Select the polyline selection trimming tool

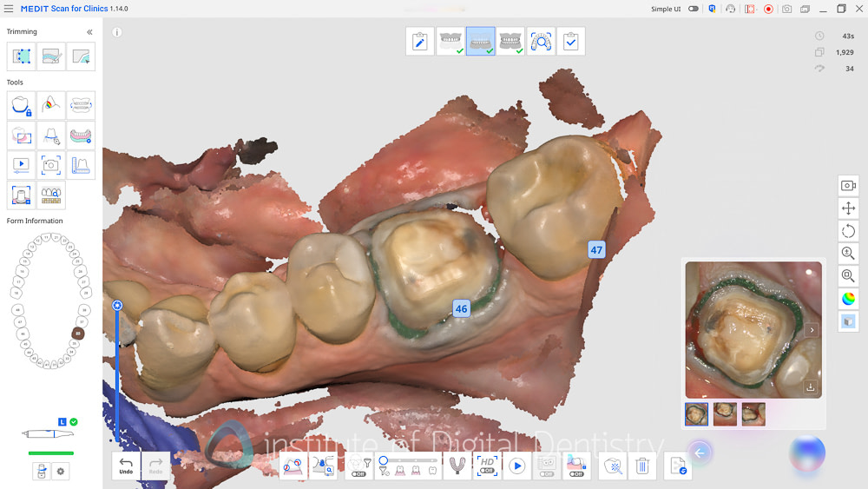click(21, 56)
